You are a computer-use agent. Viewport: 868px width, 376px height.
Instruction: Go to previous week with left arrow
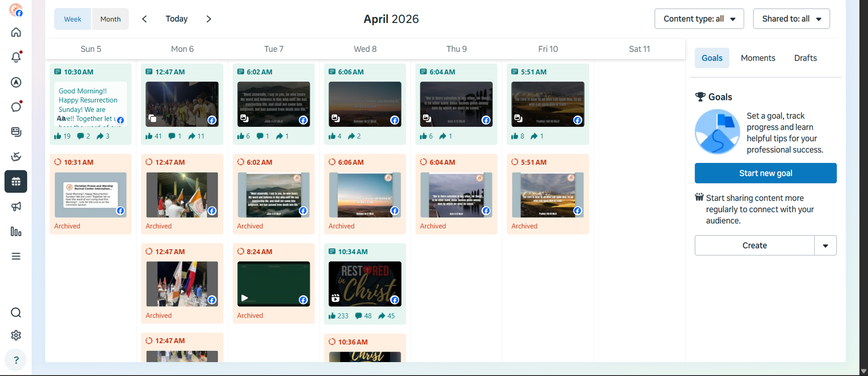(144, 19)
